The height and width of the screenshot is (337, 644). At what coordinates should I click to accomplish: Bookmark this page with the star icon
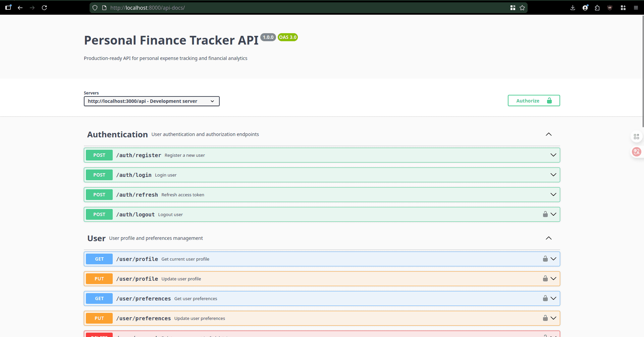coord(522,8)
